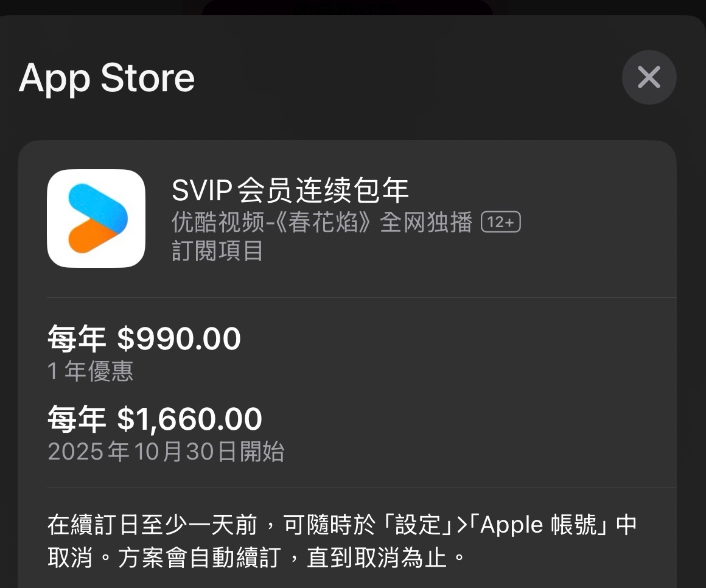Viewport: 706px width, 588px height.
Task: Close the App Store subscription sheet
Action: [x=649, y=77]
